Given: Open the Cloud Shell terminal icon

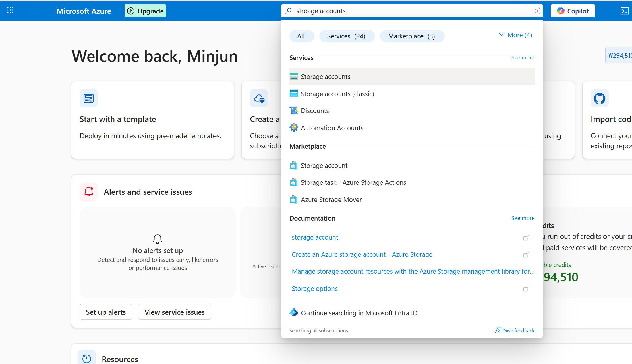Looking at the screenshot, I should coord(624,11).
